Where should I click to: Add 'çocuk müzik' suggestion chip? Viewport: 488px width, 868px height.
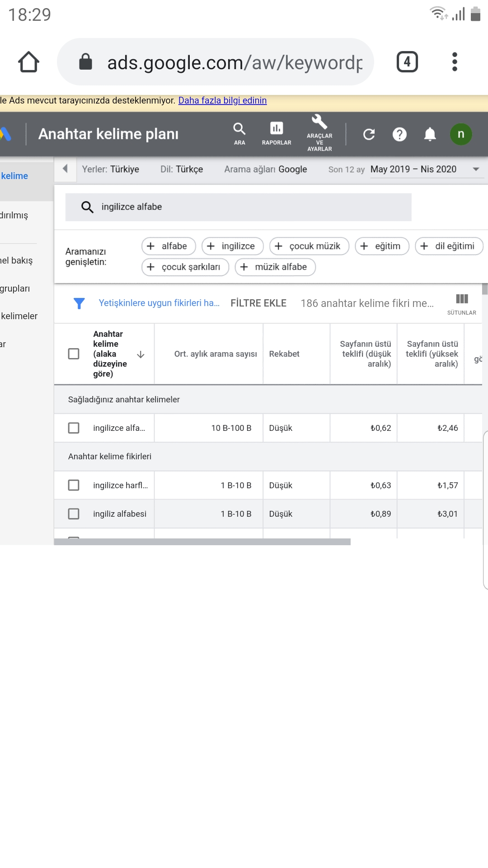(x=310, y=246)
